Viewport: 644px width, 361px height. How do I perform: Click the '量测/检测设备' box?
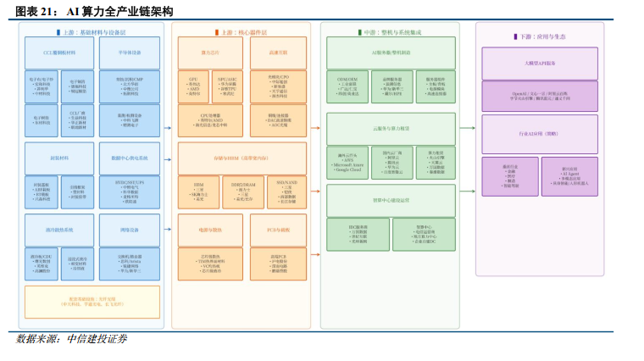coord(130,120)
